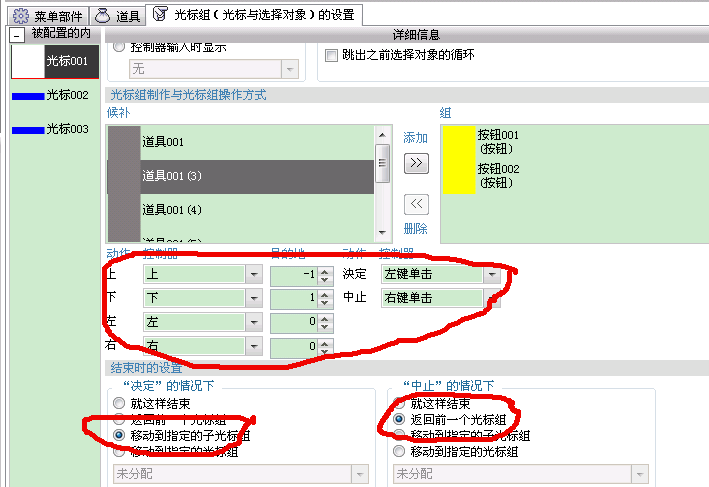Select 控制器输入时显示 radio option
The image size is (709, 487).
pyautogui.click(x=118, y=47)
